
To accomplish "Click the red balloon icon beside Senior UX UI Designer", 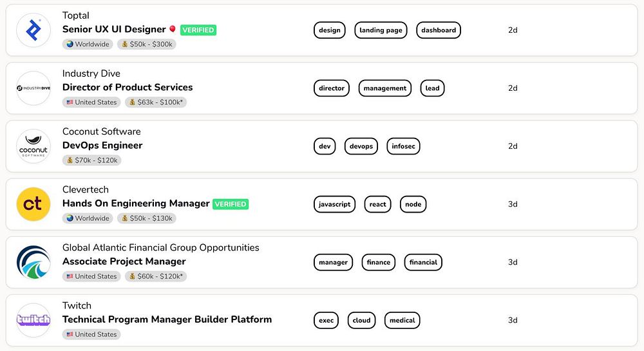I will 173,29.
